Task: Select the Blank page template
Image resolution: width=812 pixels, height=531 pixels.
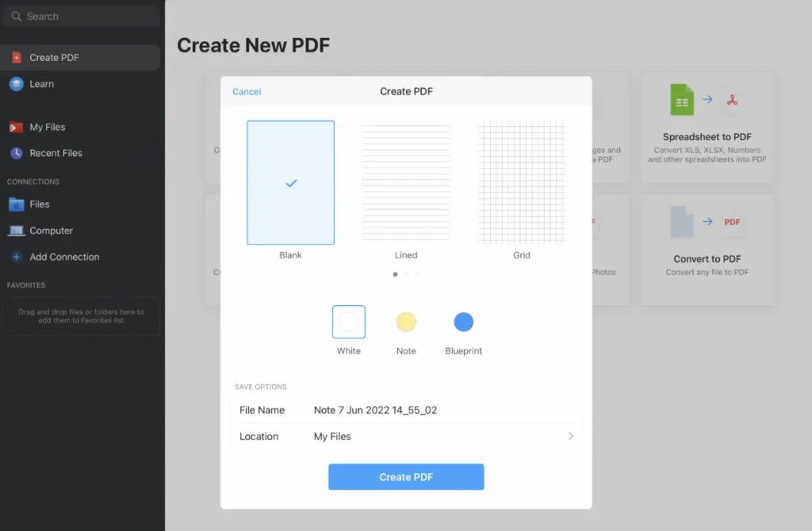Action: tap(290, 183)
